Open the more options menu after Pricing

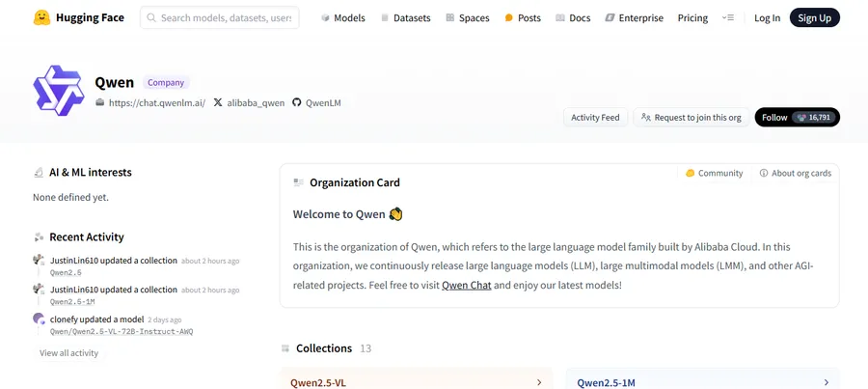(x=728, y=18)
